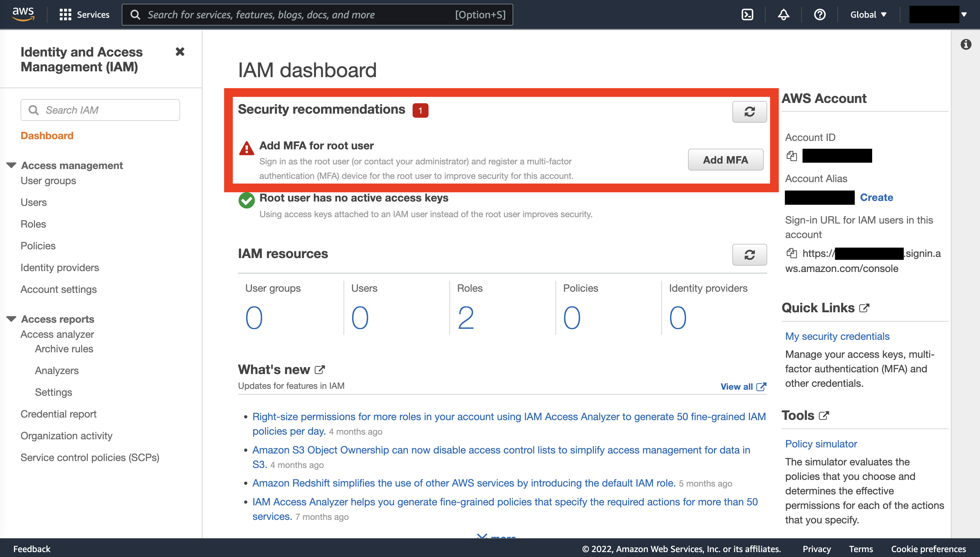Open the Services grid menu
The image size is (980, 557).
coord(66,14)
